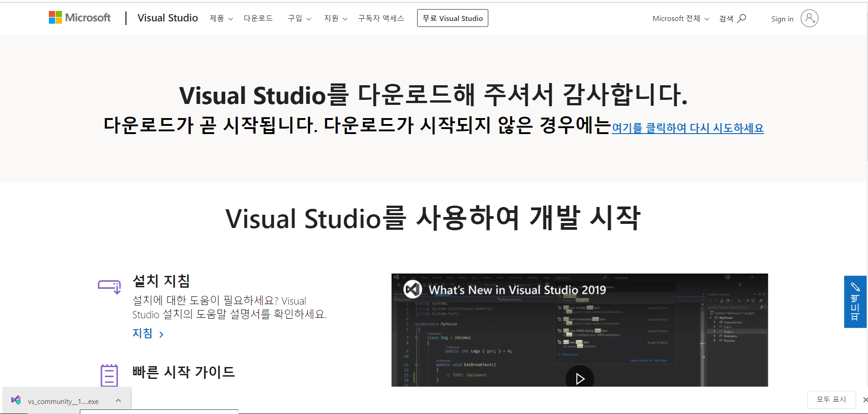868x414 pixels.
Task: Click 모두 표시 show all downloads
Action: (831, 399)
